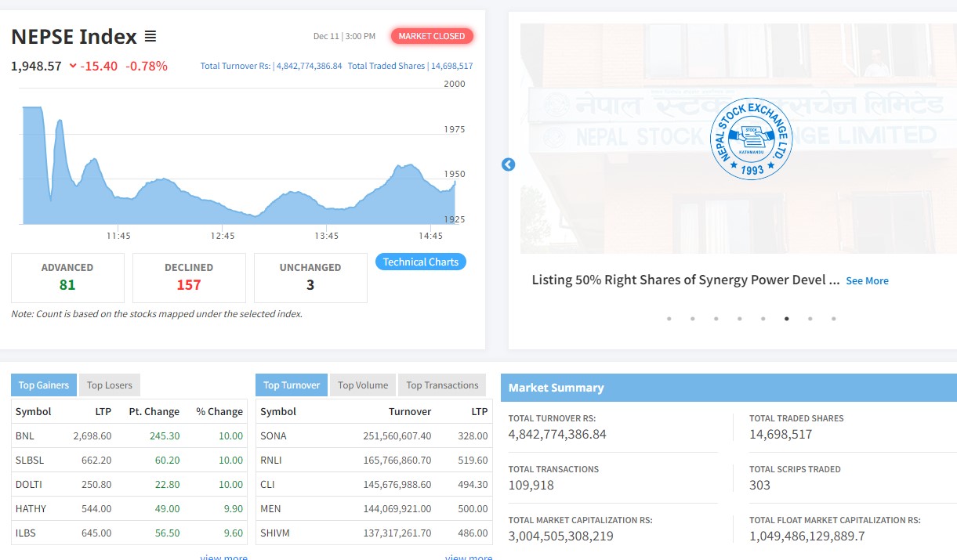Open the Technical Charts button

point(421,262)
